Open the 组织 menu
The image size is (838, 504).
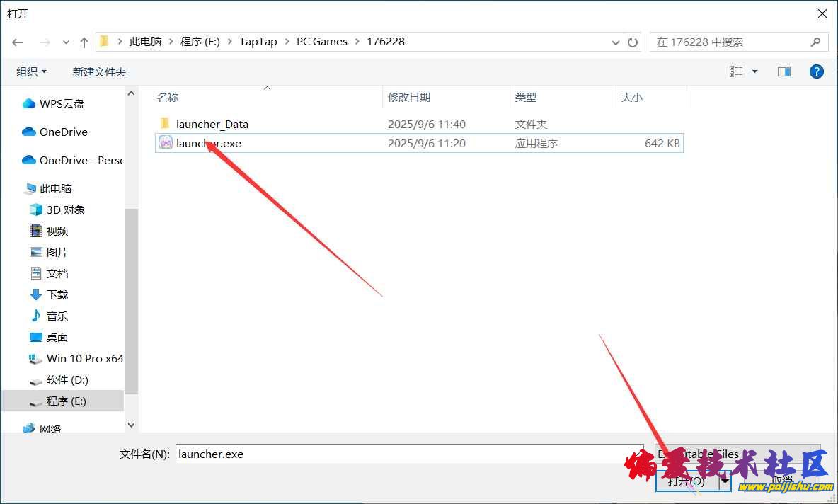click(32, 71)
